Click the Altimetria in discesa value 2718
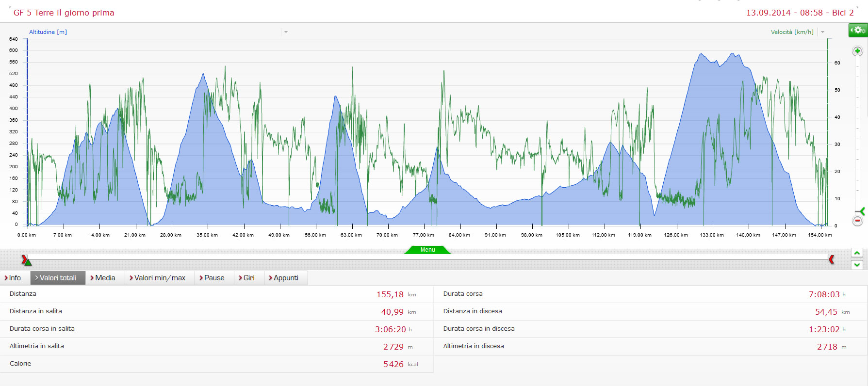The width and height of the screenshot is (868, 386). [827, 347]
